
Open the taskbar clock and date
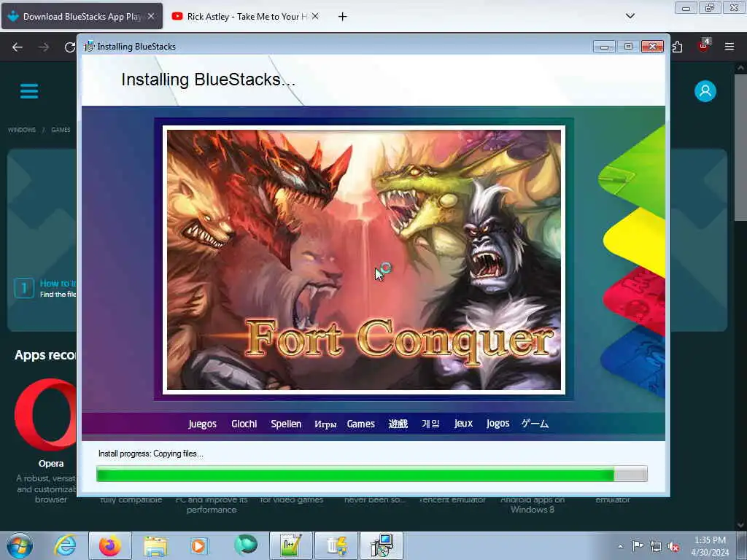[710, 546]
